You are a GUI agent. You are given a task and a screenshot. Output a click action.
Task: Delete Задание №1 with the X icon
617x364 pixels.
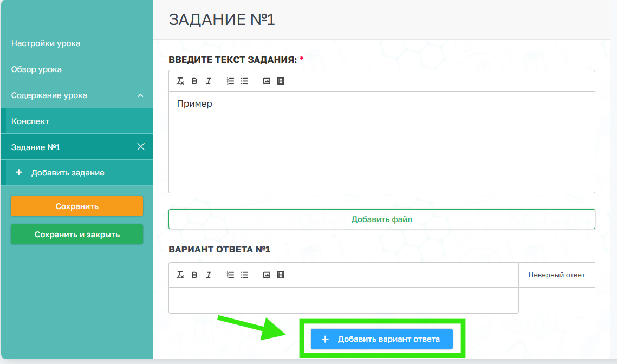tap(140, 147)
